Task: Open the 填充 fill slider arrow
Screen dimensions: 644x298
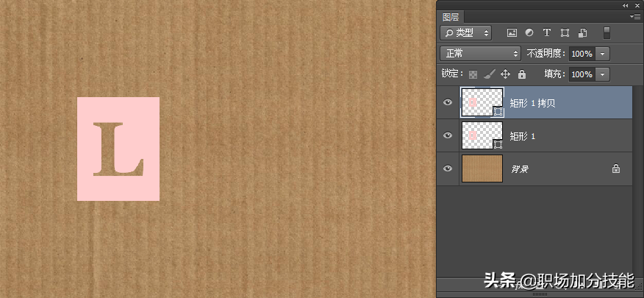Action: coord(603,74)
